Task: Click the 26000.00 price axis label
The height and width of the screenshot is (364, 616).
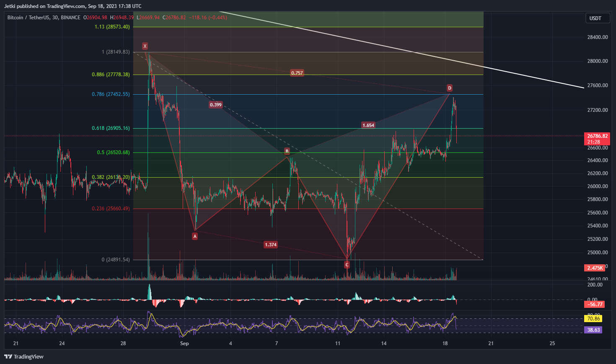Action: 598,186
